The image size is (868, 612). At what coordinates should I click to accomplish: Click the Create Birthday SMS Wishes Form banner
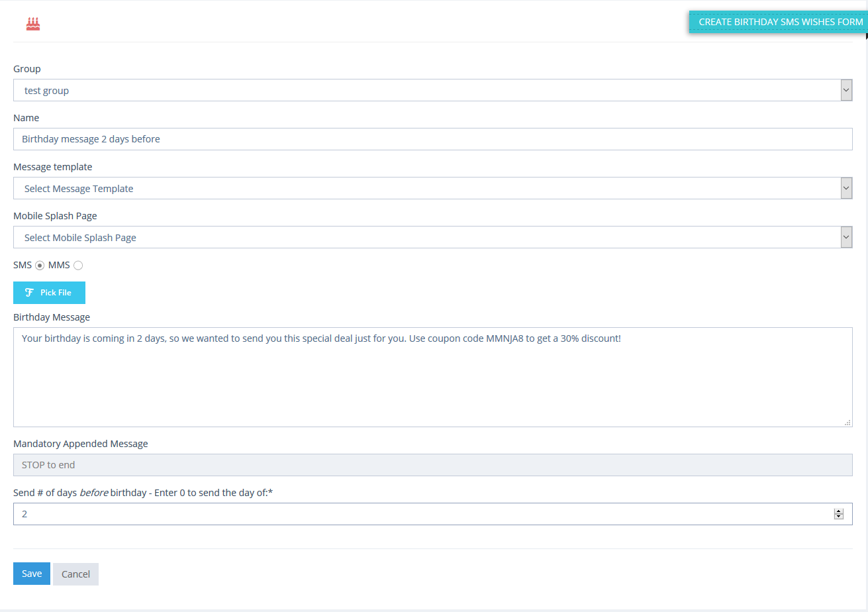(780, 22)
